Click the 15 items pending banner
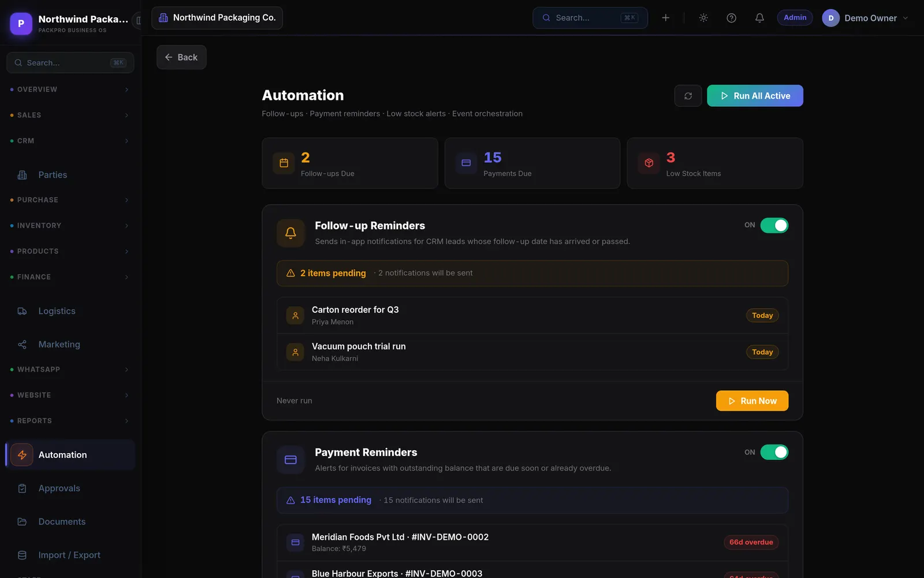Viewport: 924px width, 578px height. coord(532,501)
